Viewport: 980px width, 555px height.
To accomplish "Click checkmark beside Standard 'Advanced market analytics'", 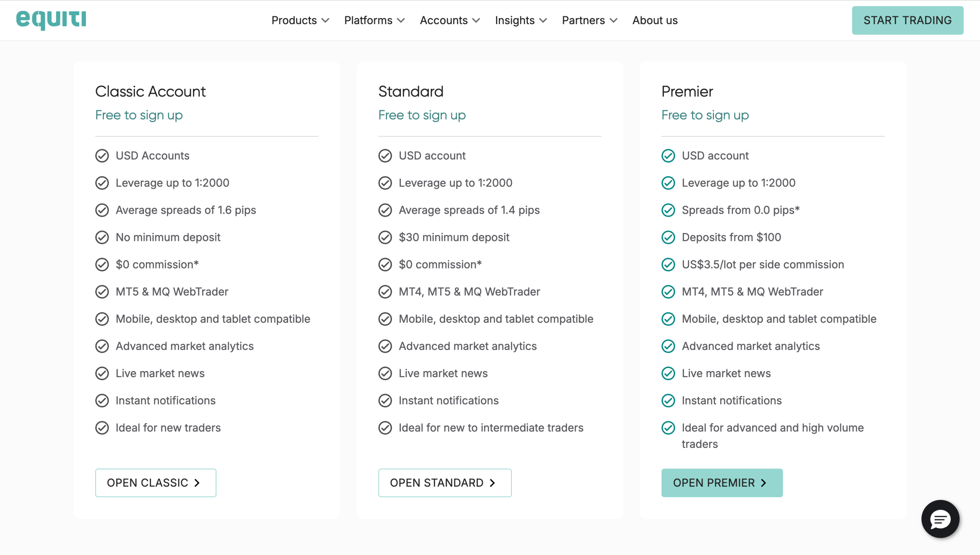I will pyautogui.click(x=385, y=346).
